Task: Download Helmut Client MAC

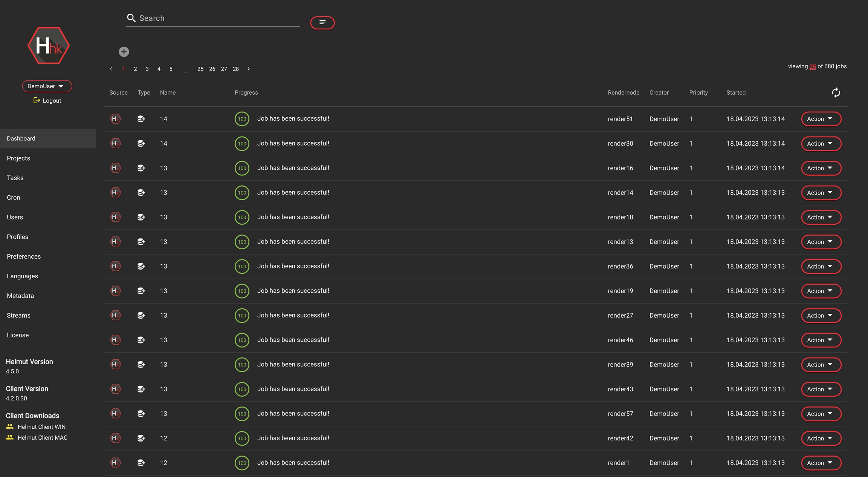Action: tap(42, 438)
